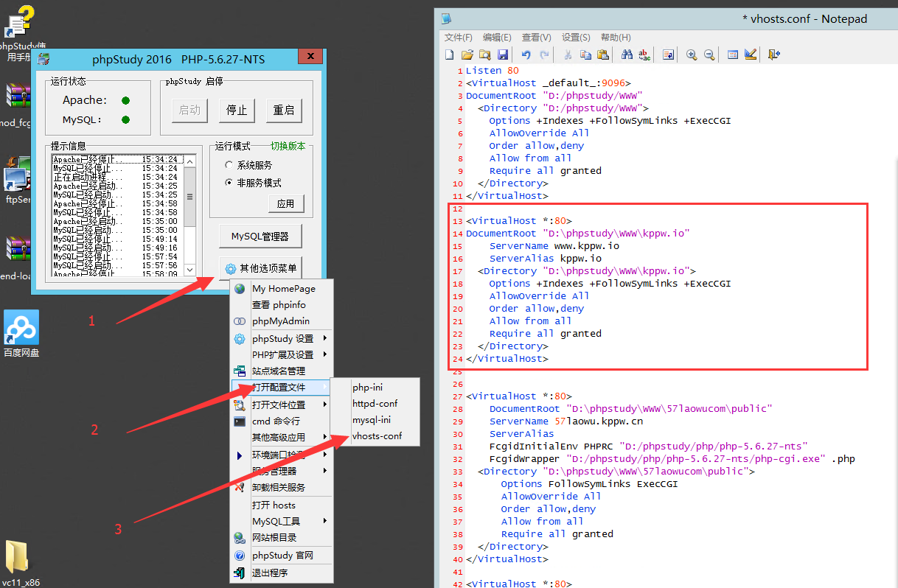Open the 查看(V) menu in Notepad
Image resolution: width=898 pixels, height=588 pixels.
point(536,38)
